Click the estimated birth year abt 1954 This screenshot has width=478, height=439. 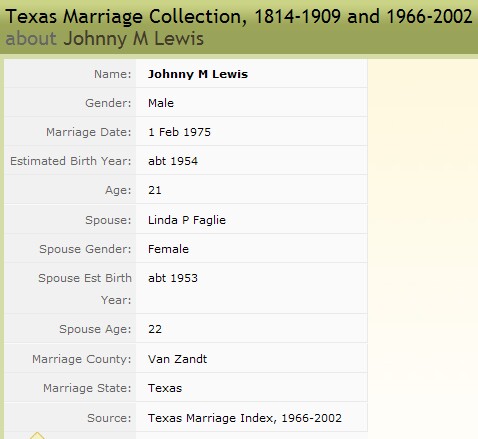coord(173,161)
